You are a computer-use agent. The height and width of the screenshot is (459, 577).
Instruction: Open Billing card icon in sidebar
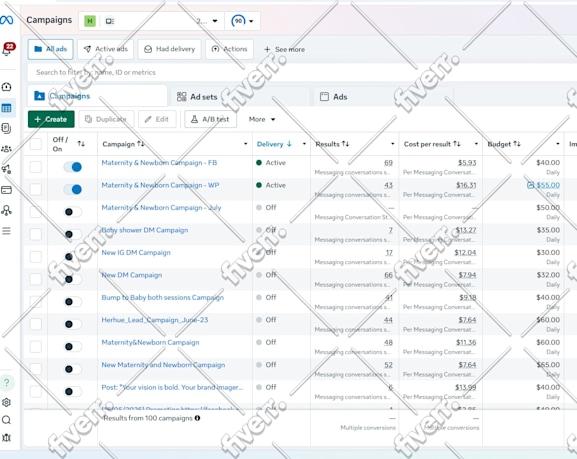pyautogui.click(x=6, y=190)
